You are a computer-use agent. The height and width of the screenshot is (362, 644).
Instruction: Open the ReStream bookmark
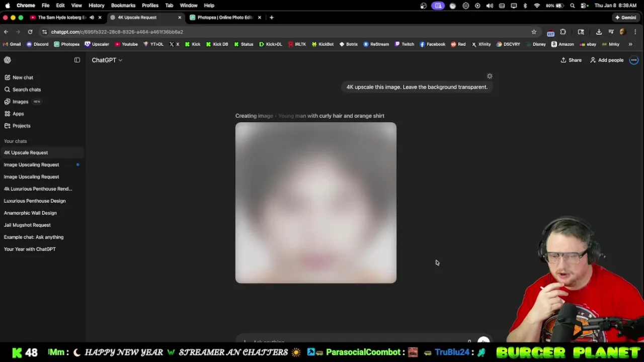coord(376,44)
